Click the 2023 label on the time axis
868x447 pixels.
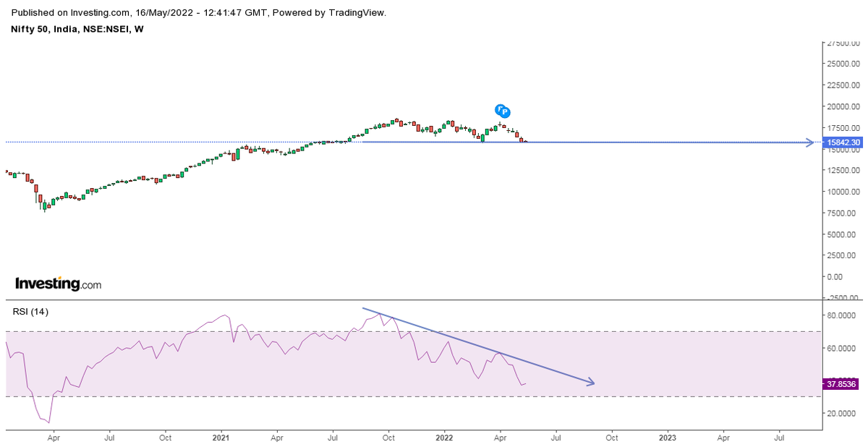tap(668, 438)
